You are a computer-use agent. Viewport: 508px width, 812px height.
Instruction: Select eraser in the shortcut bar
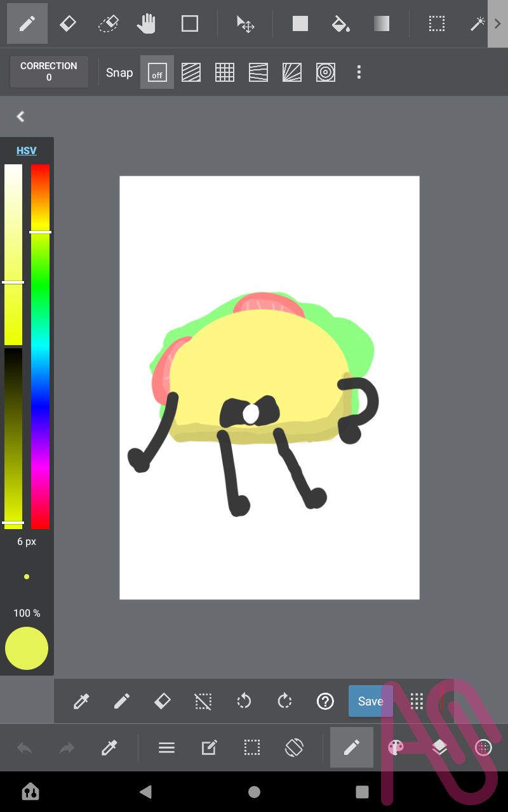click(x=163, y=701)
